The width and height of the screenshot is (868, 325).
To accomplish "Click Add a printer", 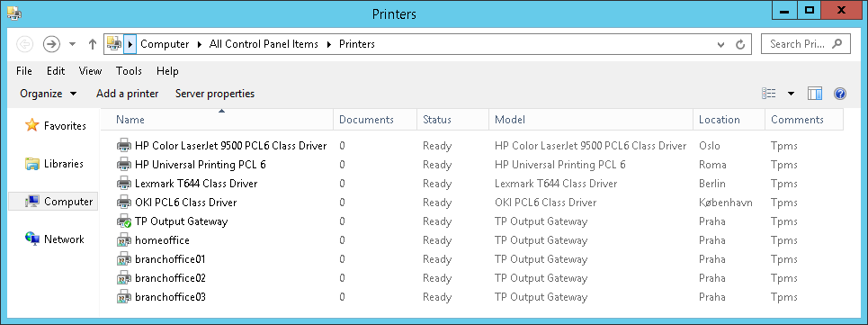I will click(x=128, y=94).
